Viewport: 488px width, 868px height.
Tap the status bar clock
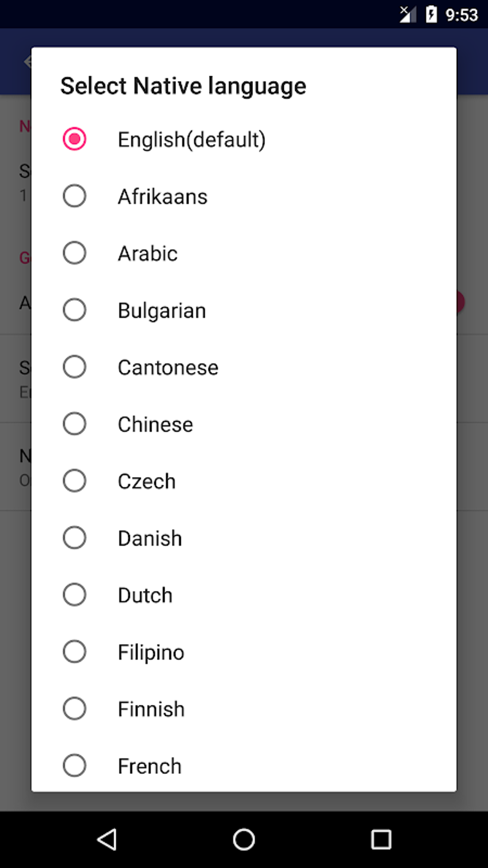462,15
